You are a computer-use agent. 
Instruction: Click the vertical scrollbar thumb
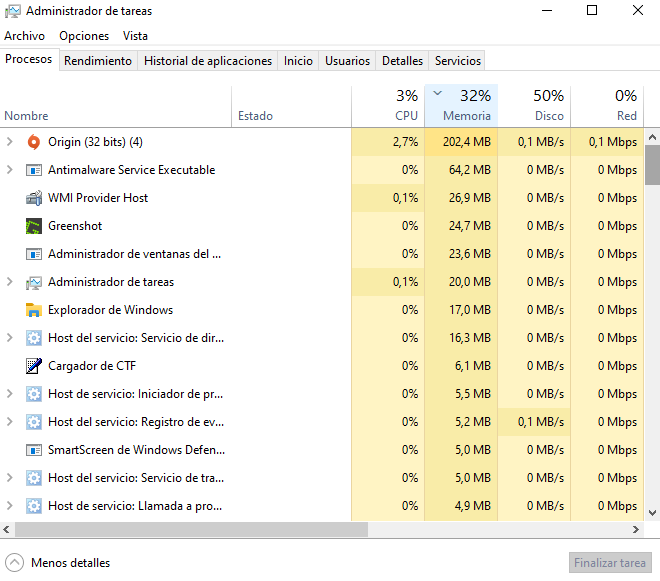652,164
